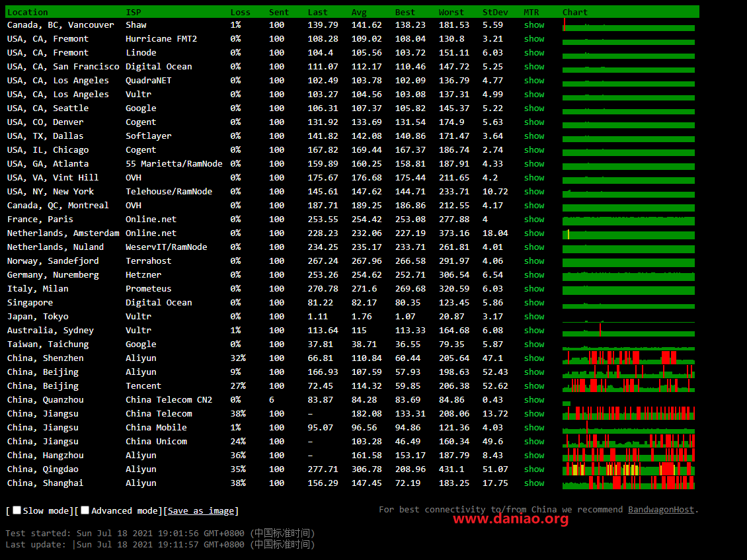Show MTR for Singapore Digital Ocean

(534, 302)
